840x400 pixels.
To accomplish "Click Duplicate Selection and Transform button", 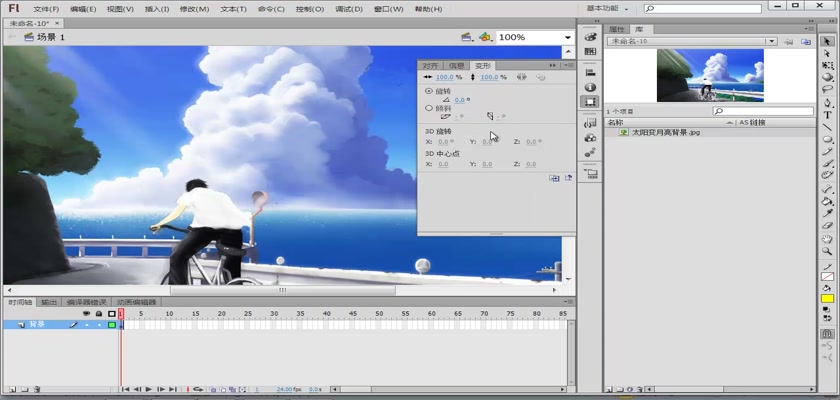I will click(x=554, y=178).
